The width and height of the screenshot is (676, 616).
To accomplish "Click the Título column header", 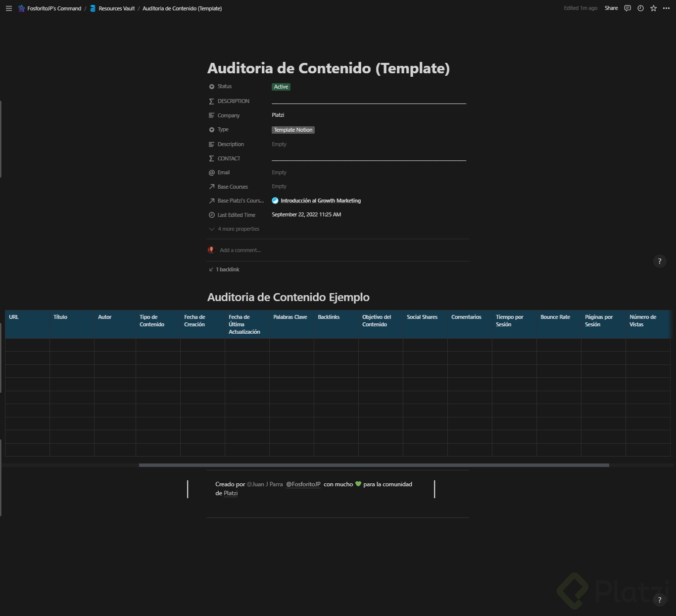I will point(72,324).
